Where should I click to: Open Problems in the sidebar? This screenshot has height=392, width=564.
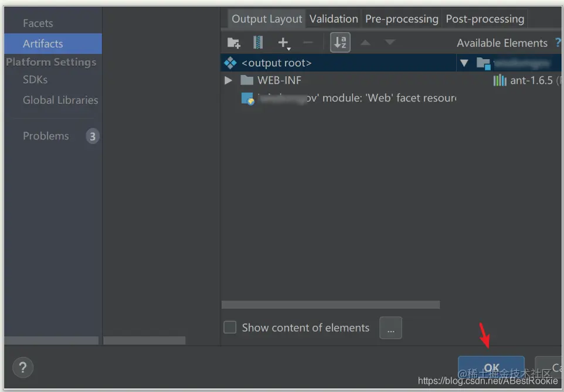[x=46, y=136]
